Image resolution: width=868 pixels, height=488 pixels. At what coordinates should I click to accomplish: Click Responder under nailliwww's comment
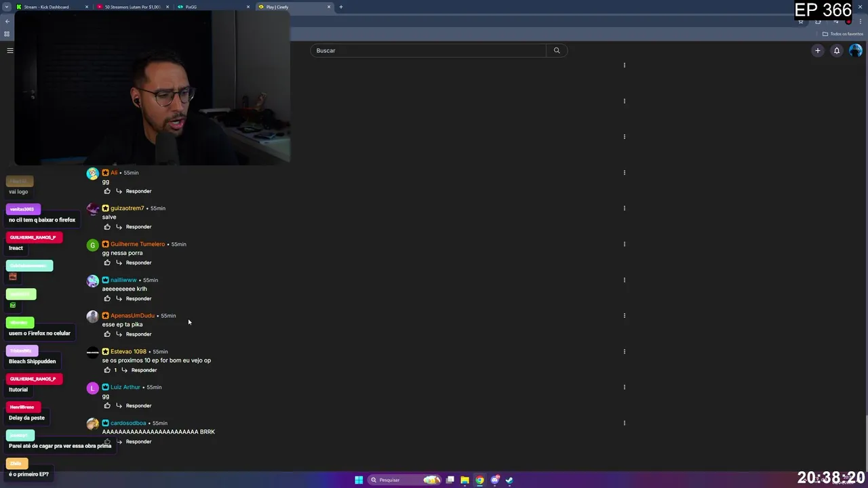pyautogui.click(x=138, y=298)
